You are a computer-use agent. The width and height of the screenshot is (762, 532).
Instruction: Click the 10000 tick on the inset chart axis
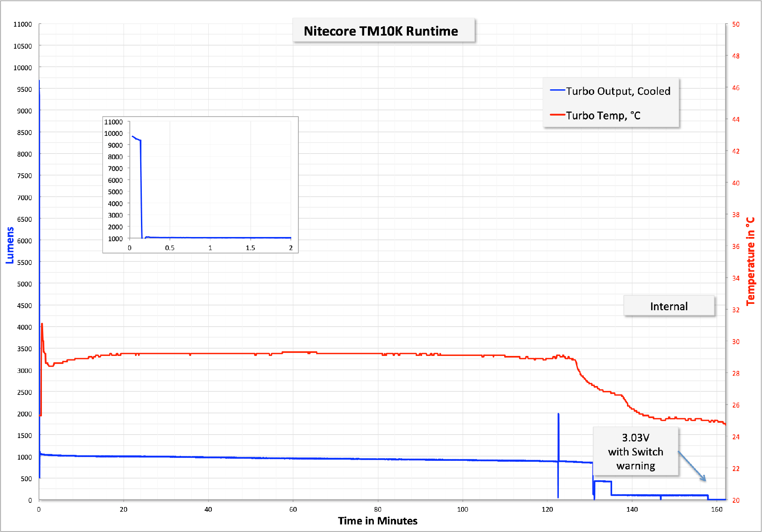(113, 133)
